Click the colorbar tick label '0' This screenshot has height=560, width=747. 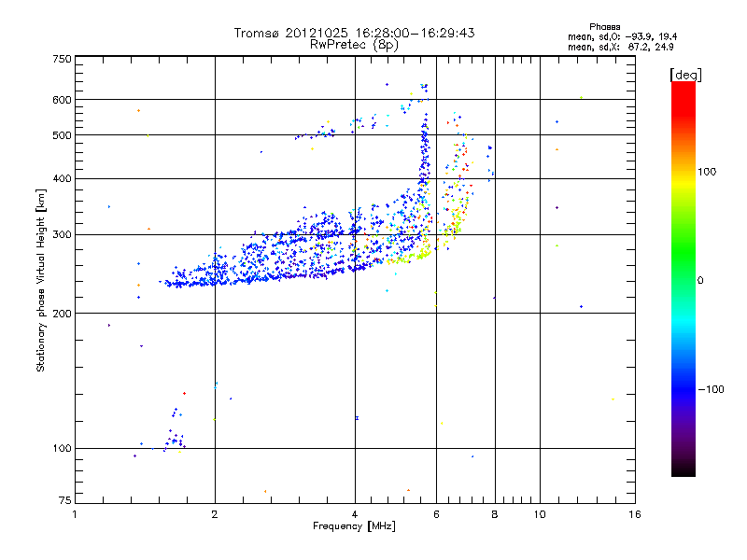(x=699, y=280)
